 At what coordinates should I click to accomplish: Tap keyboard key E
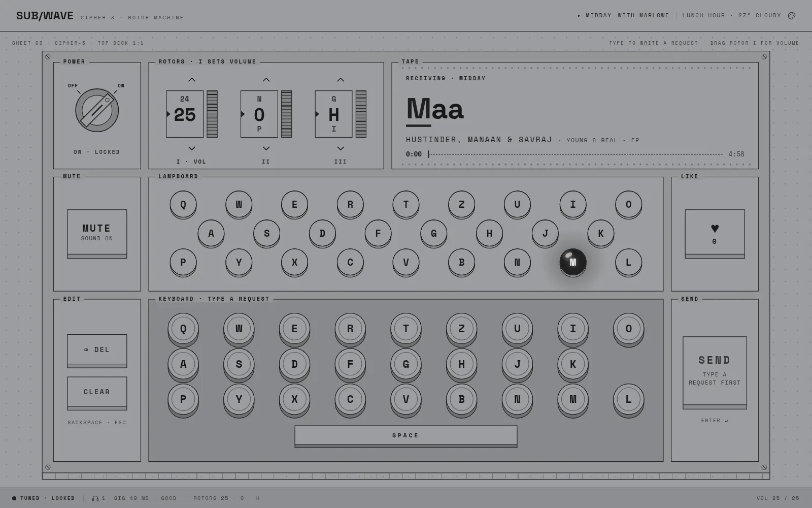[x=294, y=330]
